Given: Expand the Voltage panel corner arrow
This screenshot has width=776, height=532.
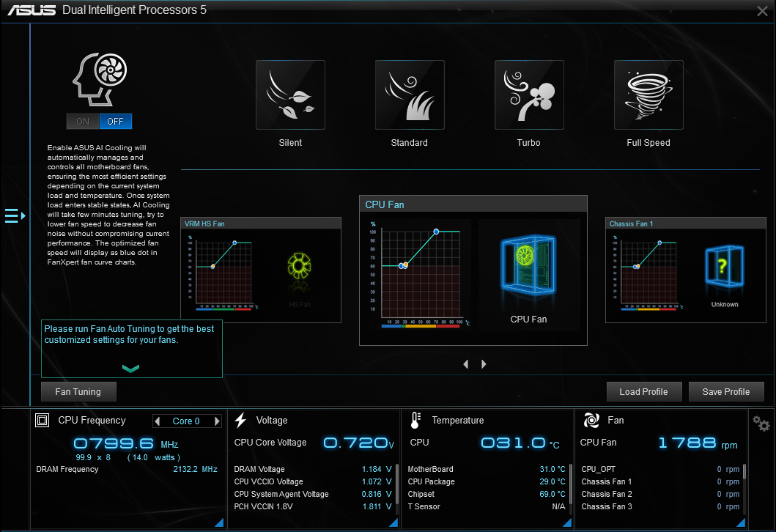Looking at the screenshot, I should pos(393,522).
